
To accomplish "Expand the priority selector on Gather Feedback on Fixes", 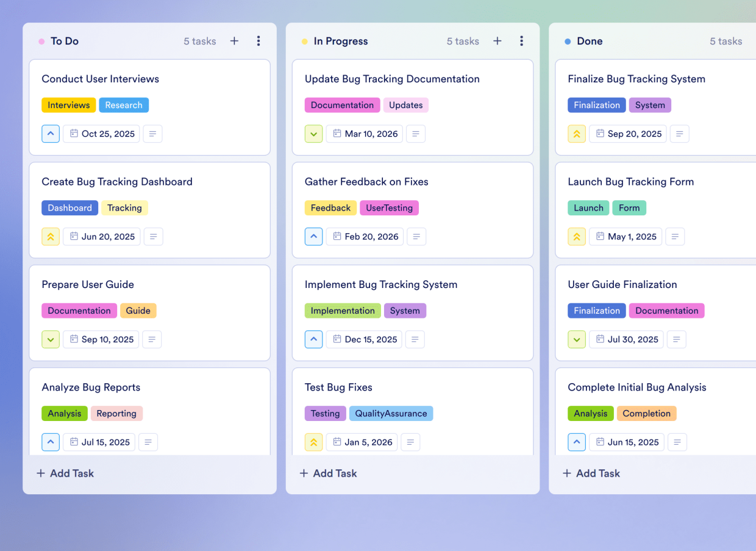I will click(313, 236).
